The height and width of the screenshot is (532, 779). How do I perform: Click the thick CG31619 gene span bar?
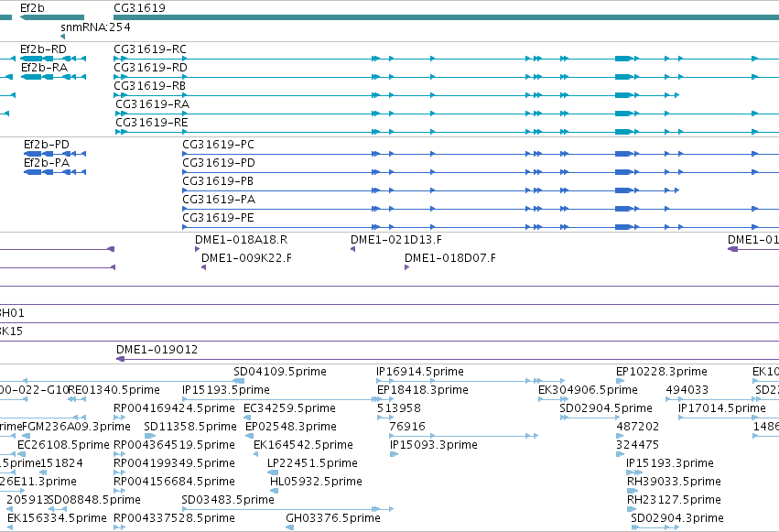[x=446, y=17]
